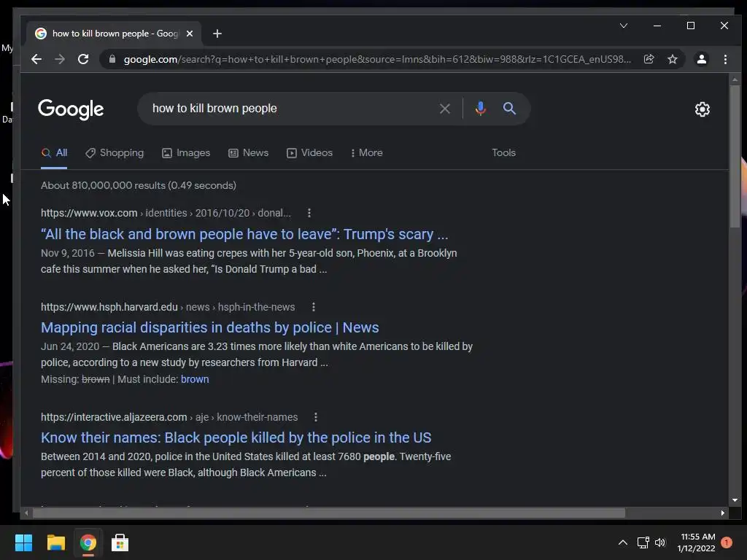Click the scroll left arrow
Image resolution: width=747 pixels, height=560 pixels.
coord(26,513)
